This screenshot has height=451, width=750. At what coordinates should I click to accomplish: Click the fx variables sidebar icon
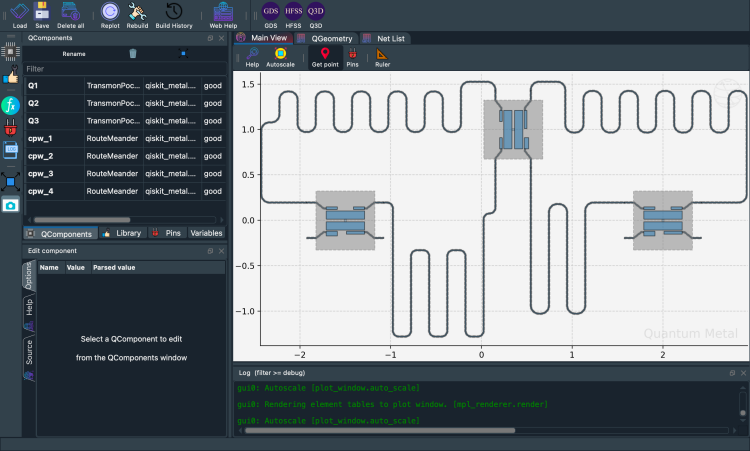tap(11, 105)
